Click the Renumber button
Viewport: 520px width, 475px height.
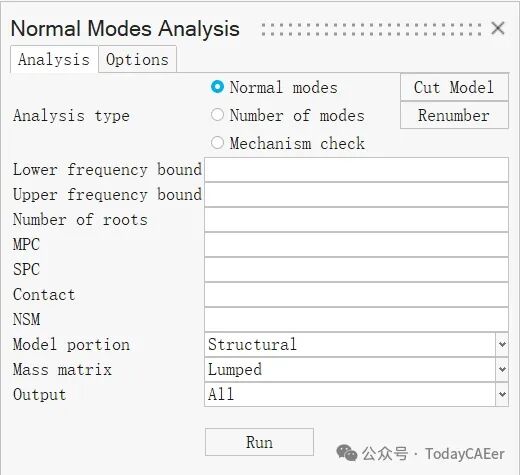pos(454,115)
